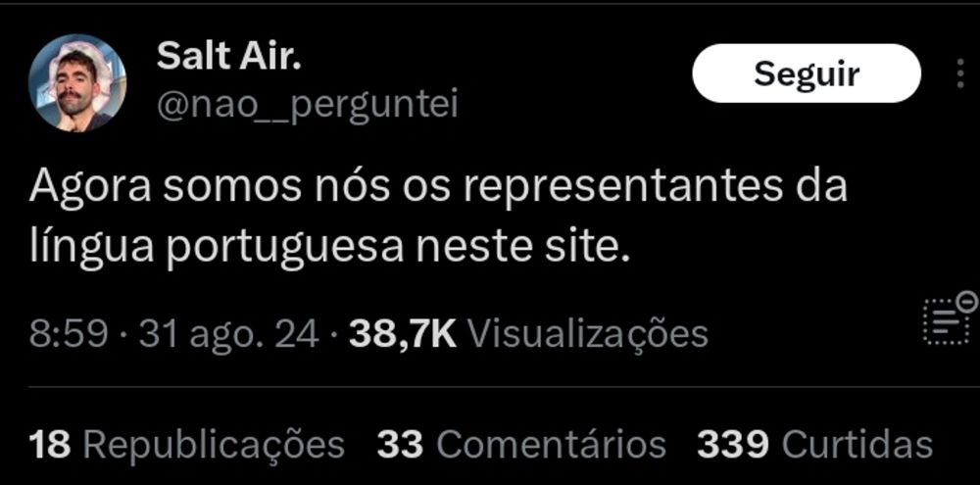This screenshot has width=980, height=485.
Task: Open the Salt Air display name
Action: 228,57
